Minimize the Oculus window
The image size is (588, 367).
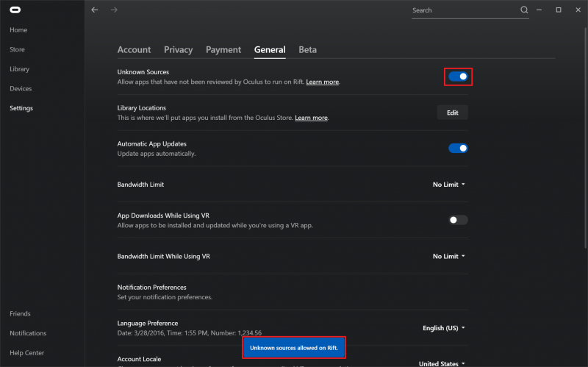click(x=539, y=10)
